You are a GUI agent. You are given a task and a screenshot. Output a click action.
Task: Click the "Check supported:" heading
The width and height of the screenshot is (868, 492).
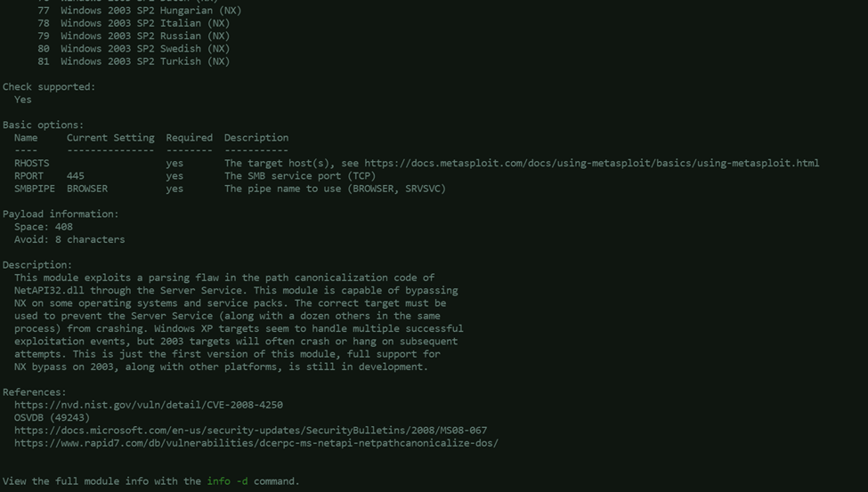(x=49, y=87)
